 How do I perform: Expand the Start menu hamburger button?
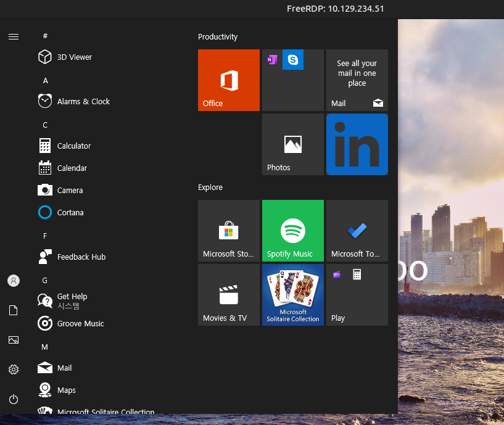click(14, 36)
